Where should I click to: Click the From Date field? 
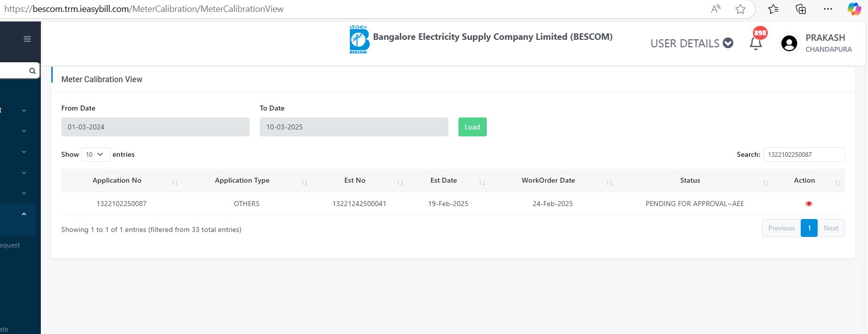point(155,127)
